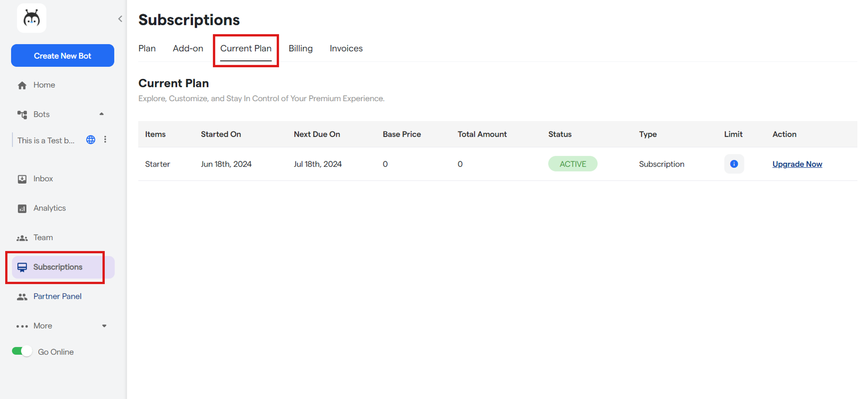Open the three-dot menu for test bot
Image resolution: width=868 pixels, height=399 pixels.
coord(105,140)
